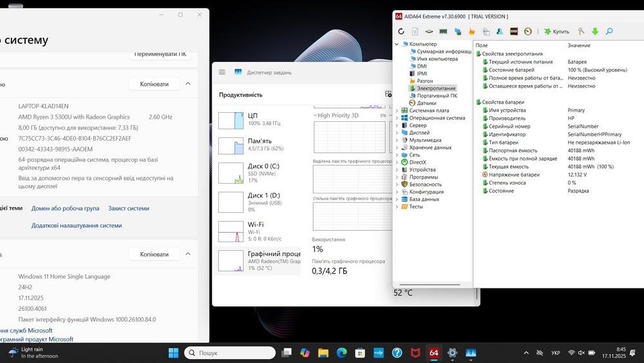Viewport: 644px width, 363px height.
Task: Click the green download arrow icon
Action: coord(595,31)
